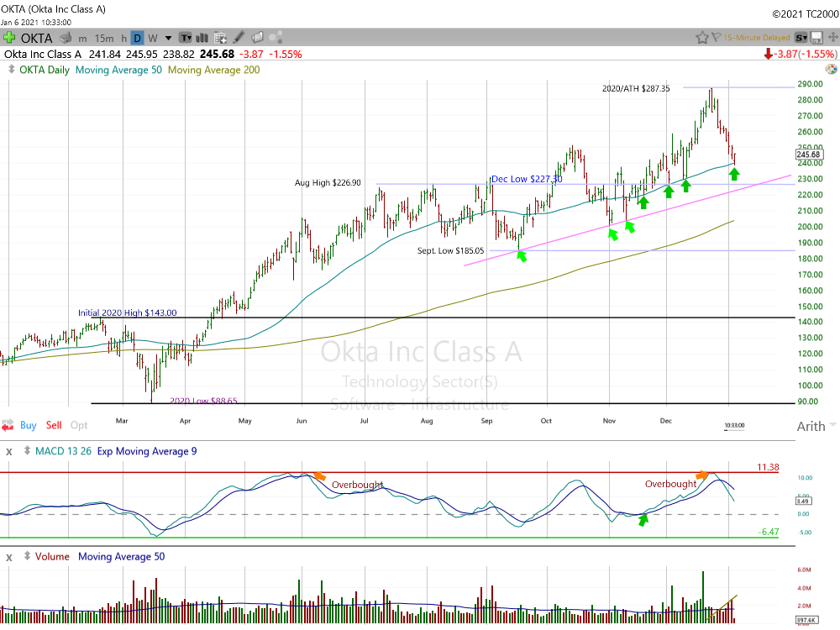The width and height of the screenshot is (840, 630).
Task: Click Volume pane Moving Average 50 label
Action: tap(122, 557)
